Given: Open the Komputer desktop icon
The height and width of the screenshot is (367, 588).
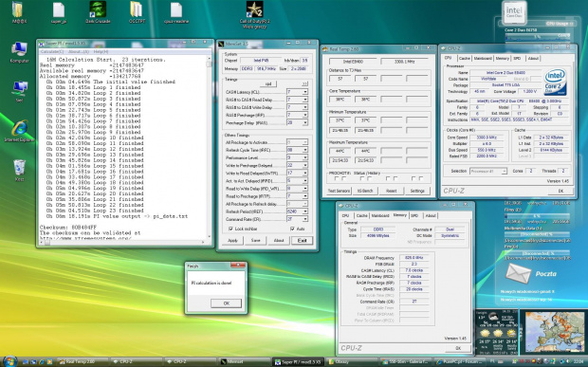Looking at the screenshot, I should pos(19,52).
